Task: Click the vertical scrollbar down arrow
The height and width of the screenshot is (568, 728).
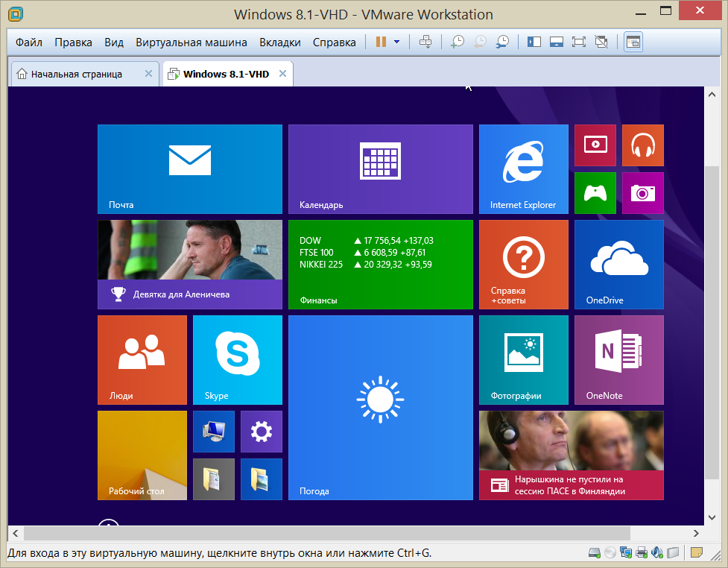Action: pyautogui.click(x=712, y=517)
